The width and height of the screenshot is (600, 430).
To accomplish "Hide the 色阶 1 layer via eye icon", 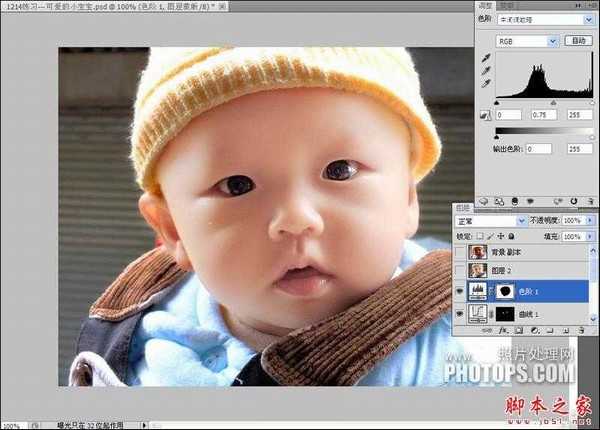I will (x=460, y=291).
